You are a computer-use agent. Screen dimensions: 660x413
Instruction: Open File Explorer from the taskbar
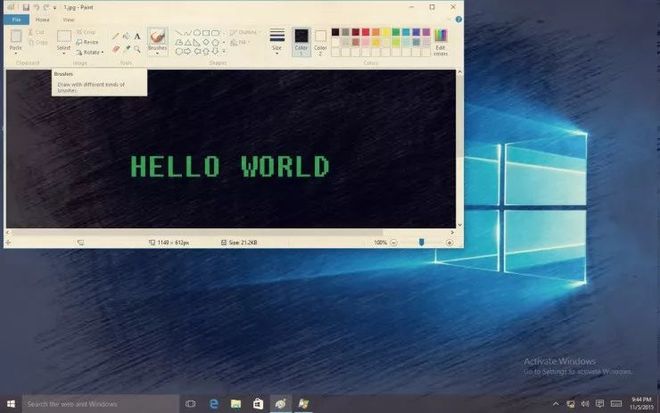(236, 404)
